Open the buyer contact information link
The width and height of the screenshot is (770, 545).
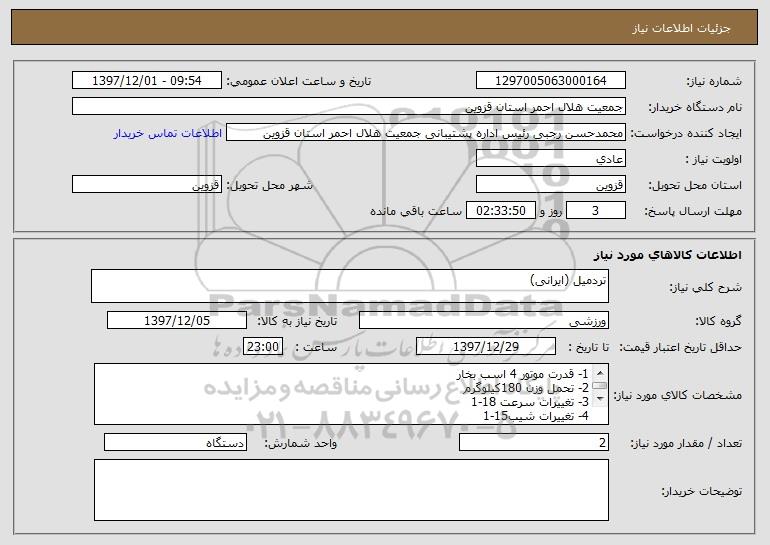pyautogui.click(x=168, y=133)
